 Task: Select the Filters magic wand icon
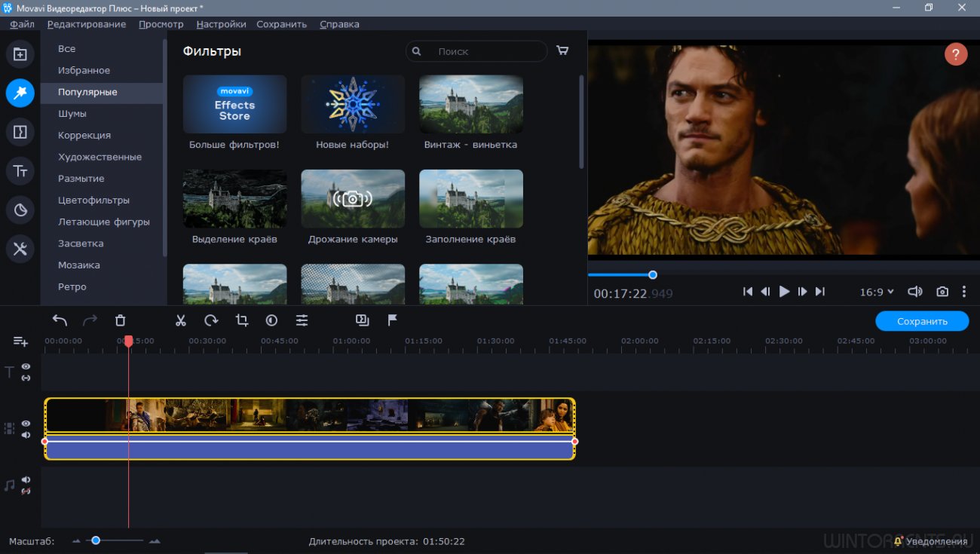click(x=20, y=93)
